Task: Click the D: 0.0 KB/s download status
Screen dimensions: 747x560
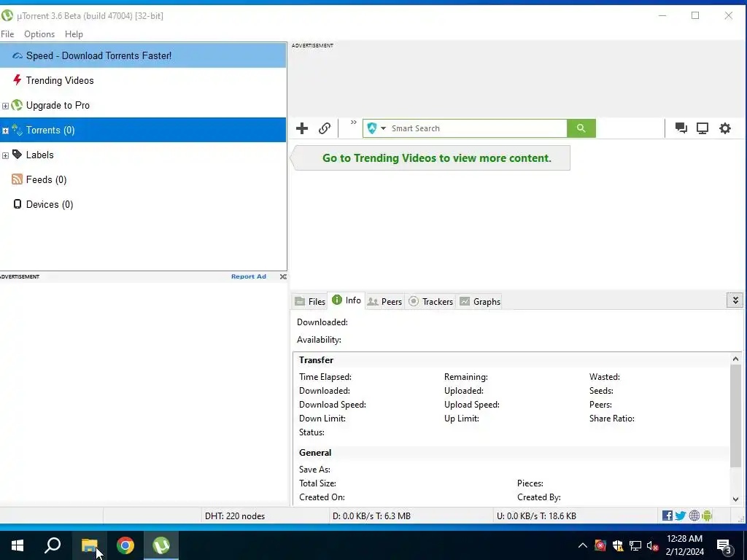Action: 371,516
